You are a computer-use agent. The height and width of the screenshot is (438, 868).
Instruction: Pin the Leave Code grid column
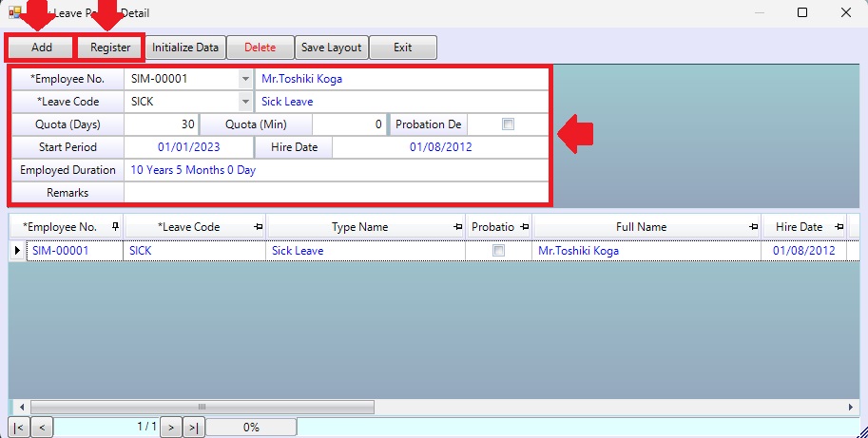tap(258, 227)
